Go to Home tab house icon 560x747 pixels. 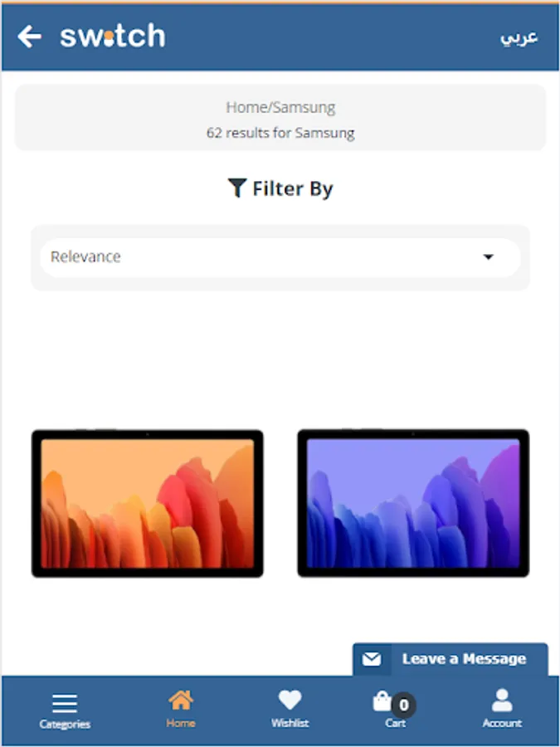(x=181, y=701)
